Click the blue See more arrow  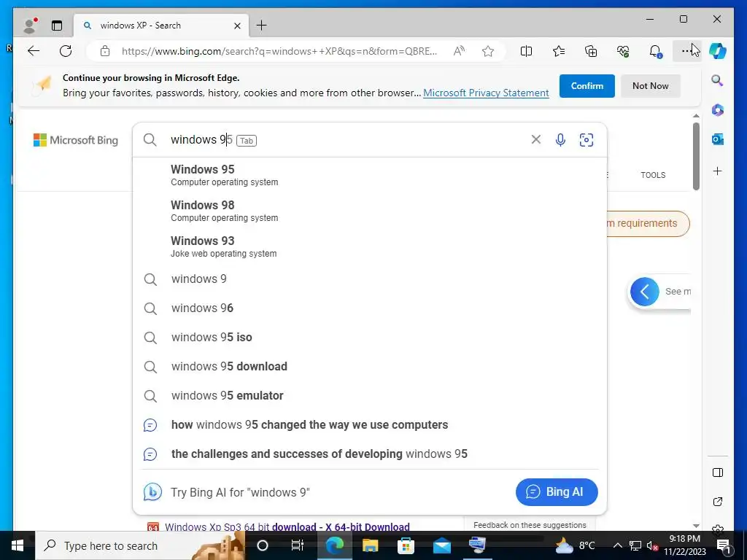pos(645,292)
